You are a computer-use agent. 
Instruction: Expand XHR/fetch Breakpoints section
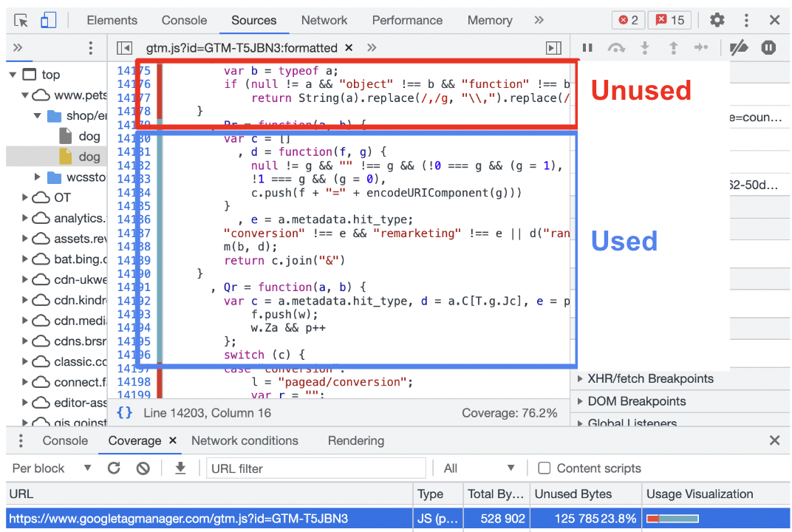click(x=580, y=378)
